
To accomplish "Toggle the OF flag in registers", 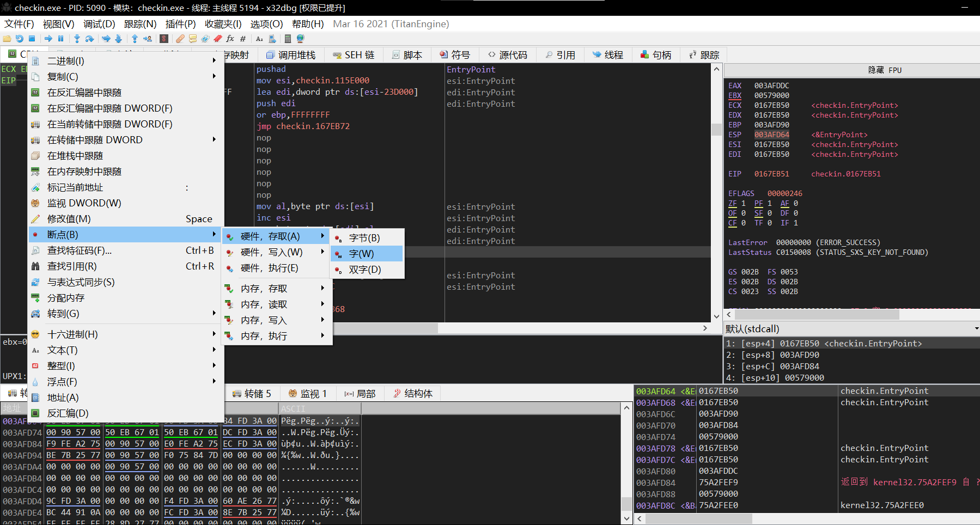I will click(x=732, y=213).
